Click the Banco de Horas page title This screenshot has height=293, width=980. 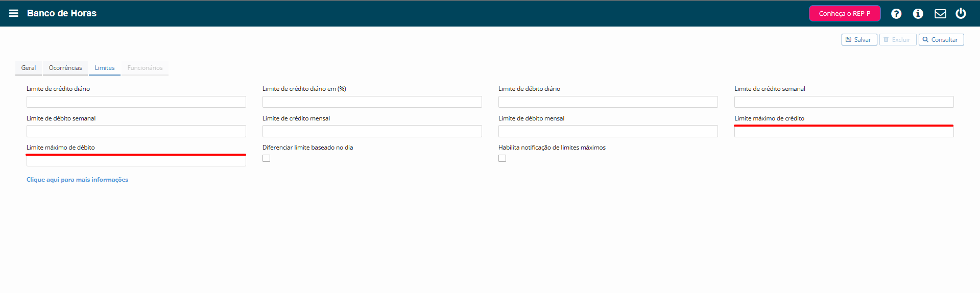[62, 13]
